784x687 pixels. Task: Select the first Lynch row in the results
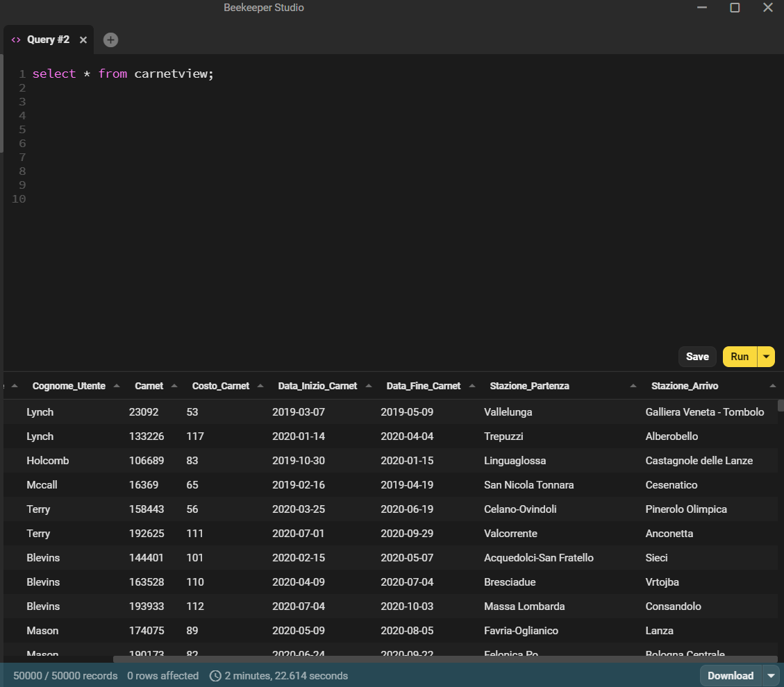click(x=278, y=412)
